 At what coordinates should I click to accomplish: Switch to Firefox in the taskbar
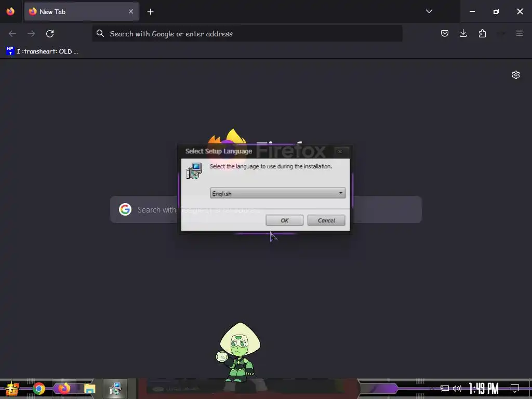[64, 389]
